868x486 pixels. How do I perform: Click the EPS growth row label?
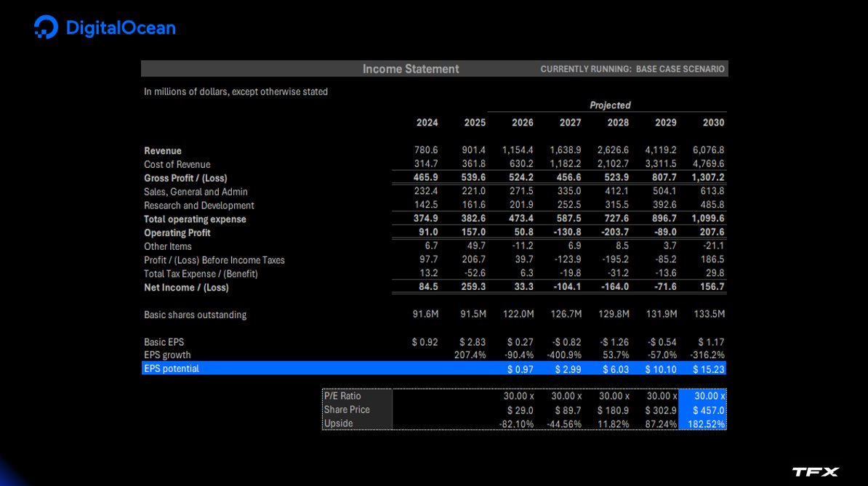167,355
